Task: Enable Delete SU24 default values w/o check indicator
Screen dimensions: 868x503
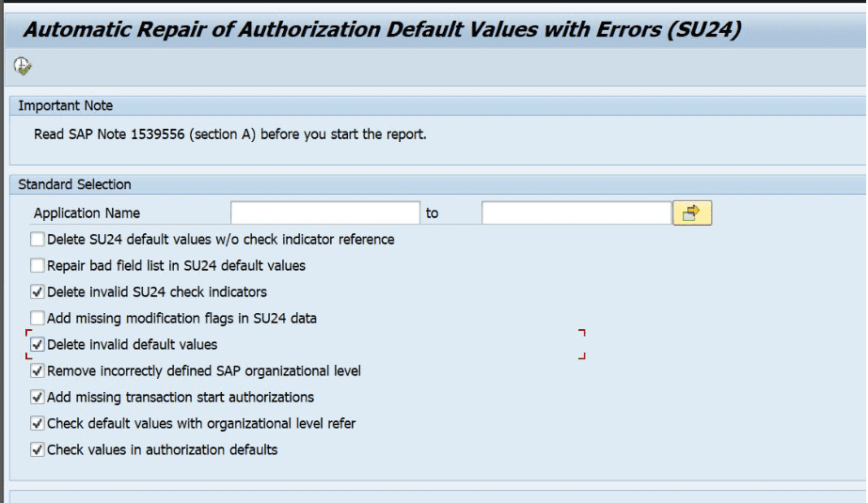Action: 38,240
